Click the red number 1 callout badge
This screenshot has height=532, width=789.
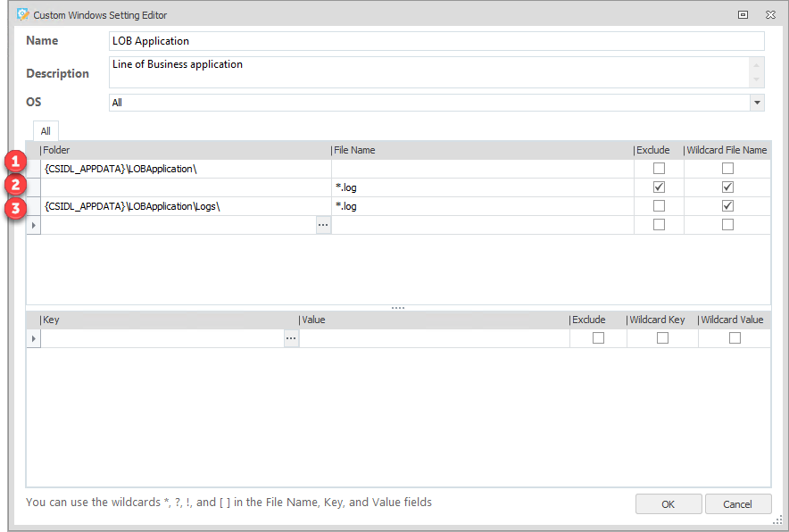click(x=14, y=162)
